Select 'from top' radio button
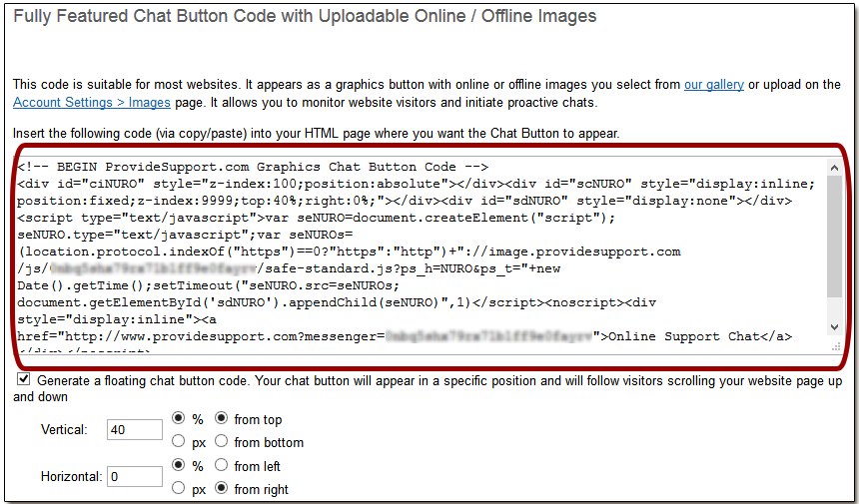Viewport: 859px width, 504px height. [x=222, y=418]
